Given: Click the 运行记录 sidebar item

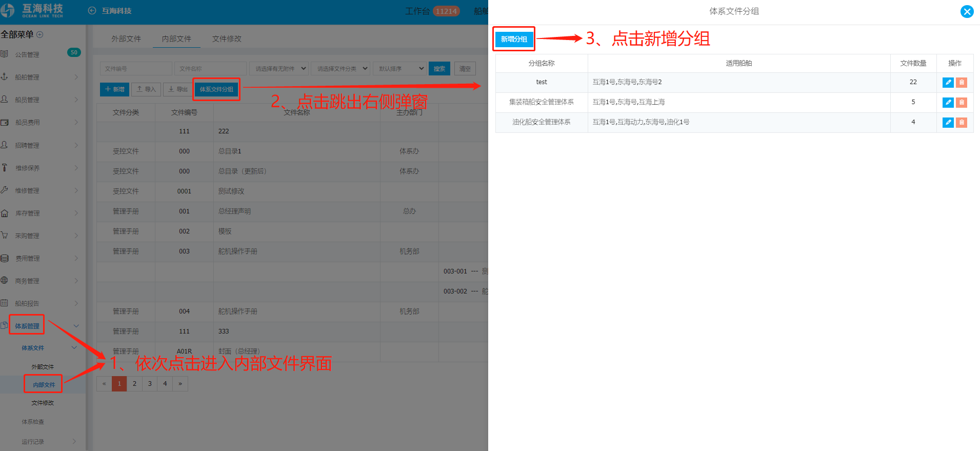Looking at the screenshot, I should point(33,441).
